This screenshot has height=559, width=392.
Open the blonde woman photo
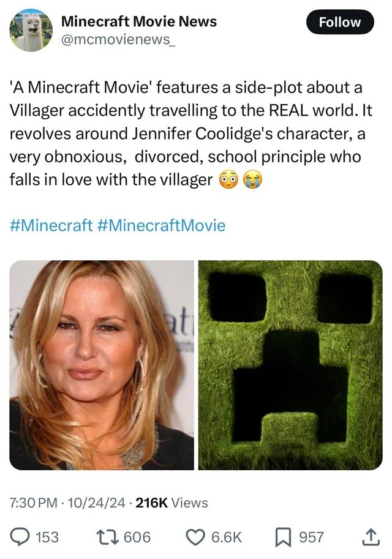[102, 365]
